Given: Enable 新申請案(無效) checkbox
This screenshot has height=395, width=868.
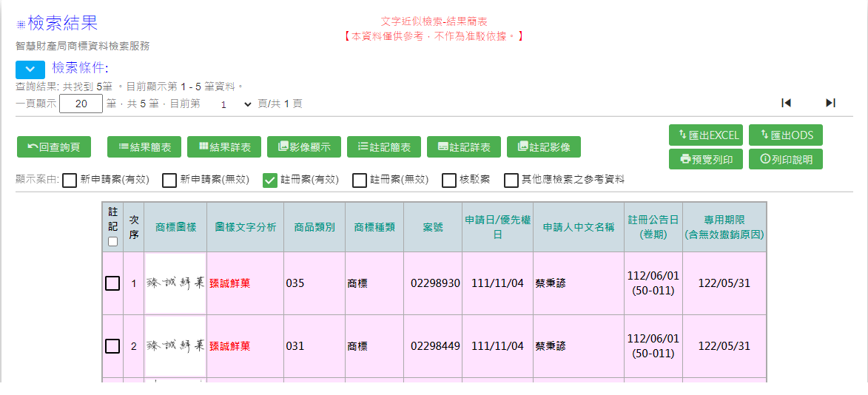Looking at the screenshot, I should point(169,180).
